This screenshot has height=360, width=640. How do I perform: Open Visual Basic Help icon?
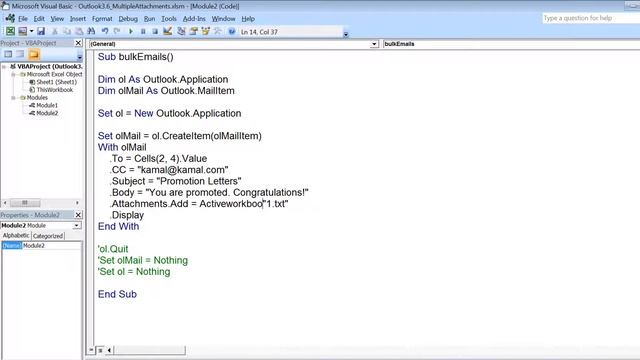pos(231,31)
